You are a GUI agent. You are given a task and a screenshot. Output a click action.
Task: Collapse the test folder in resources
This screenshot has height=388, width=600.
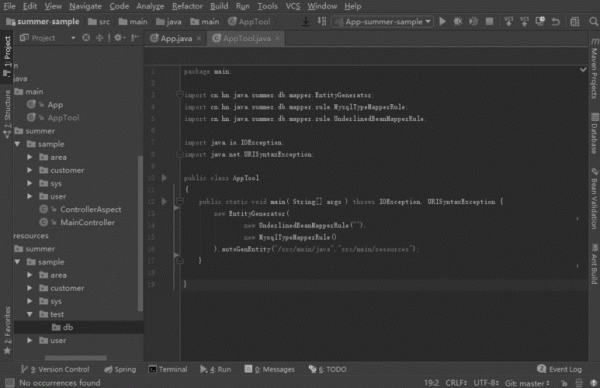pos(29,314)
